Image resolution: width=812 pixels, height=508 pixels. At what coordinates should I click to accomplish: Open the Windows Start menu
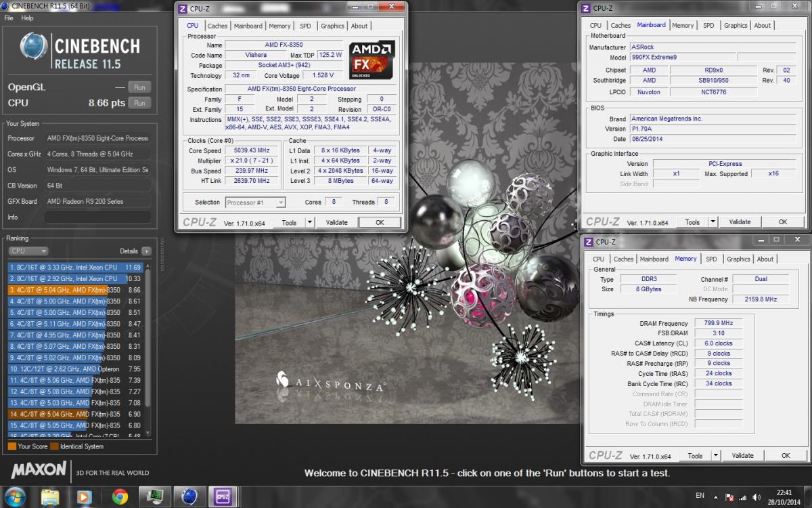[14, 496]
